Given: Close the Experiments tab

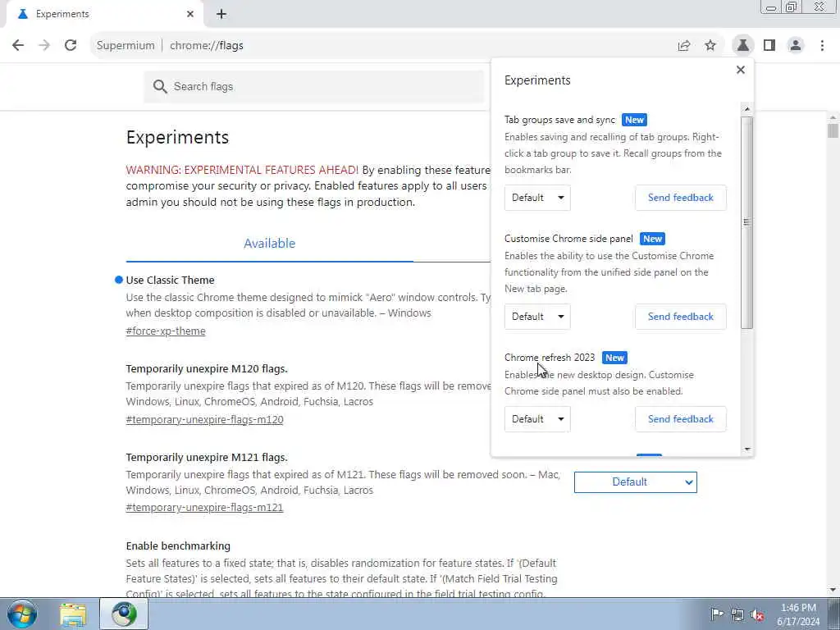Looking at the screenshot, I should point(190,14).
